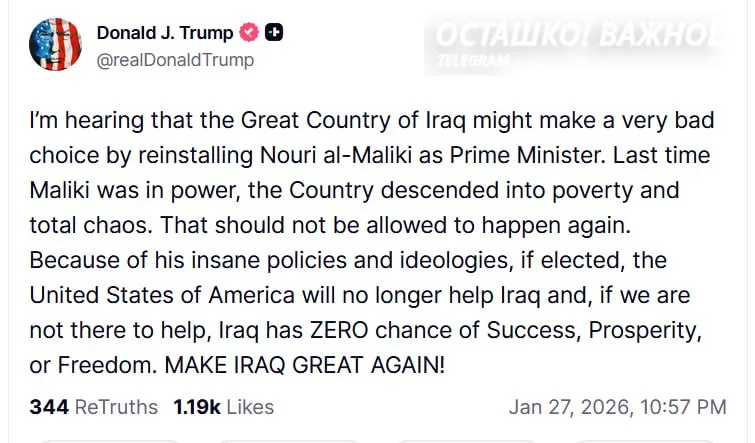The height and width of the screenshot is (443, 755).
Task: View the 1.19k Likes count
Action: 223,407
